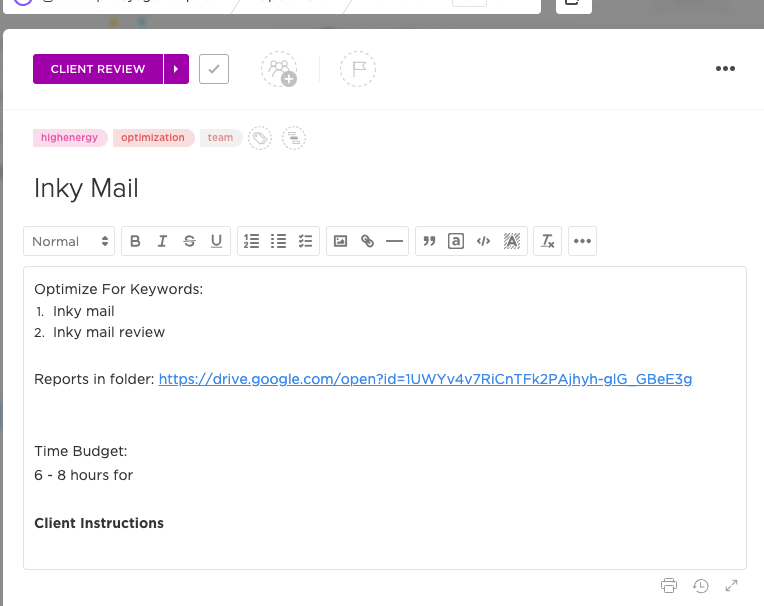764x606 pixels.
Task: Open more formatting options in the toolbar
Action: tap(582, 241)
